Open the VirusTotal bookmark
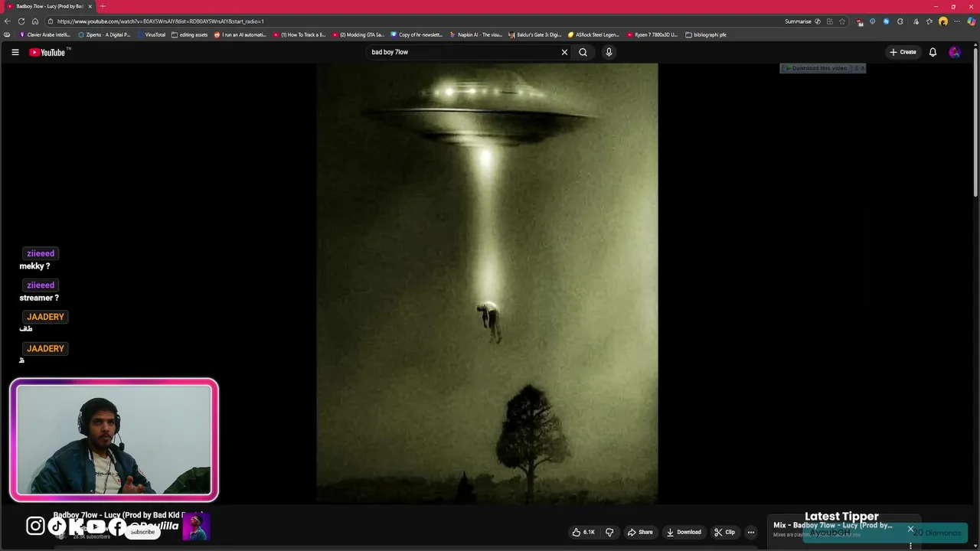The width and height of the screenshot is (980, 551). (151, 34)
